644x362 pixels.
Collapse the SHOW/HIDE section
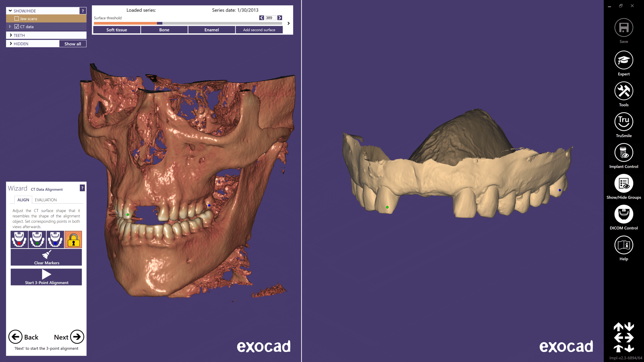click(10, 11)
